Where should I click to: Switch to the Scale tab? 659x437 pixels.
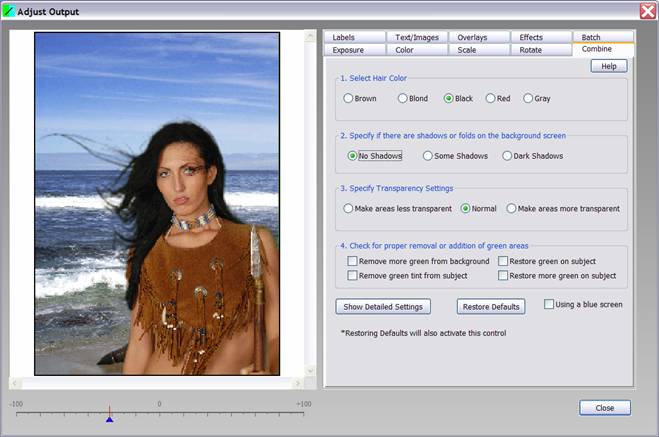[x=479, y=50]
